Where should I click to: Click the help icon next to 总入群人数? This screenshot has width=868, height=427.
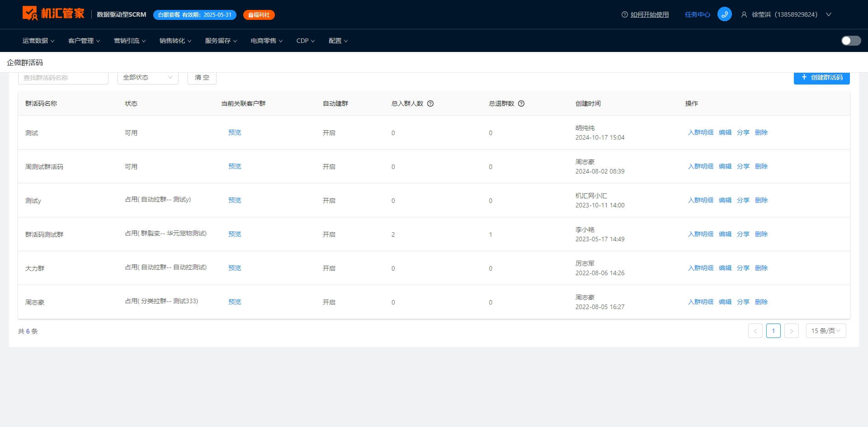pos(430,103)
